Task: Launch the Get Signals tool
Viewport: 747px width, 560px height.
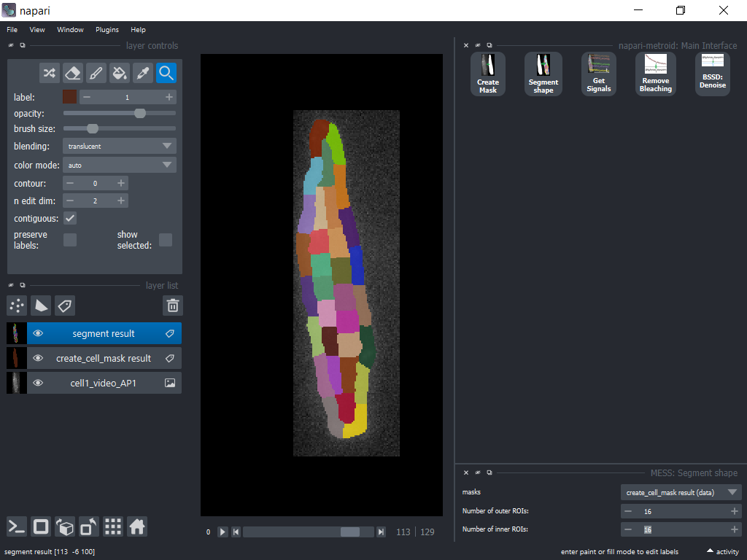Action: [598, 74]
